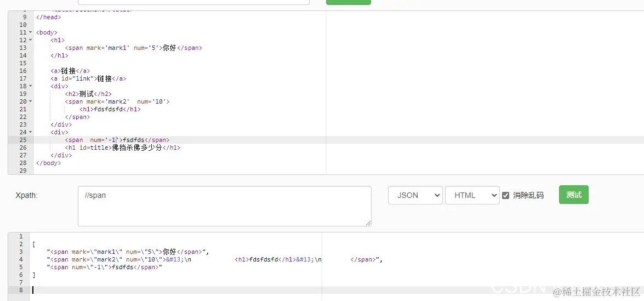The image size is (644, 301).
Task: Click the <h1>fdsfdsfd</h1> source line 21
Action: [x=110, y=109]
